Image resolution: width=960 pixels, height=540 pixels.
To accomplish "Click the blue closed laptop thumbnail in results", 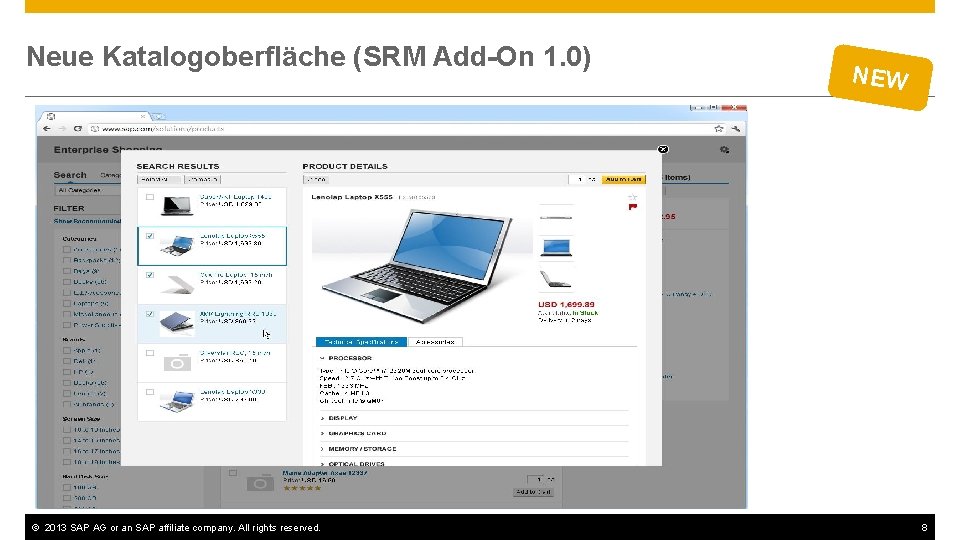I will [x=176, y=323].
